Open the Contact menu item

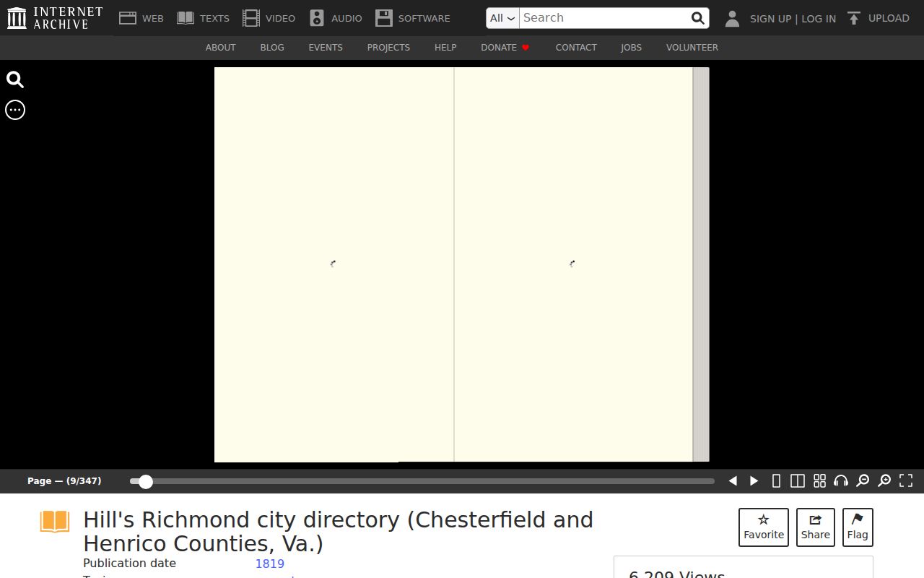coord(576,48)
